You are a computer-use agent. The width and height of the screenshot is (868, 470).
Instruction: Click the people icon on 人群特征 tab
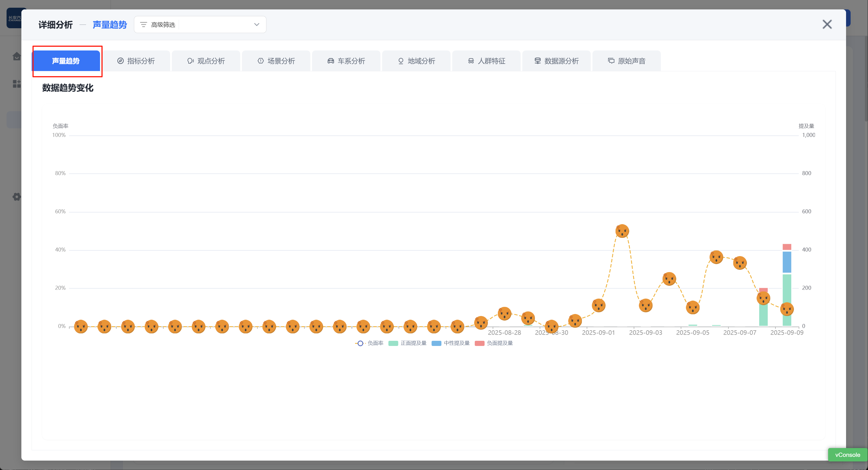[x=471, y=61]
